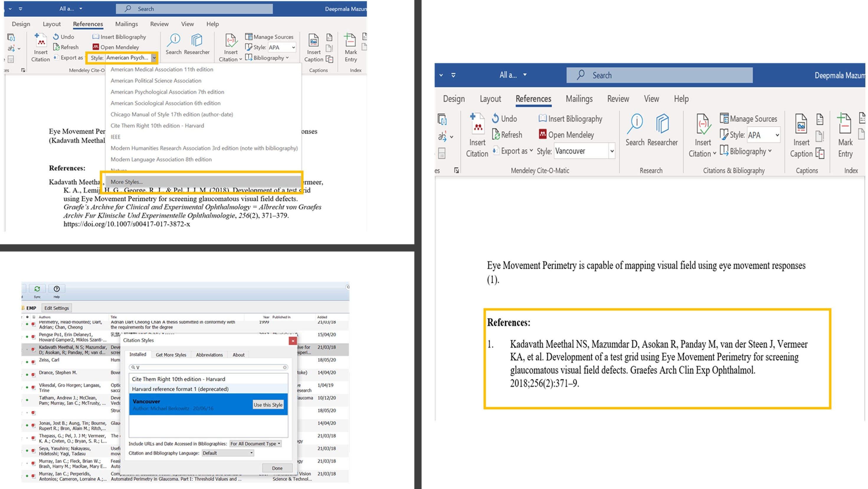Open the About tab in Citation Styles dialog
868x489 pixels.
point(238,355)
